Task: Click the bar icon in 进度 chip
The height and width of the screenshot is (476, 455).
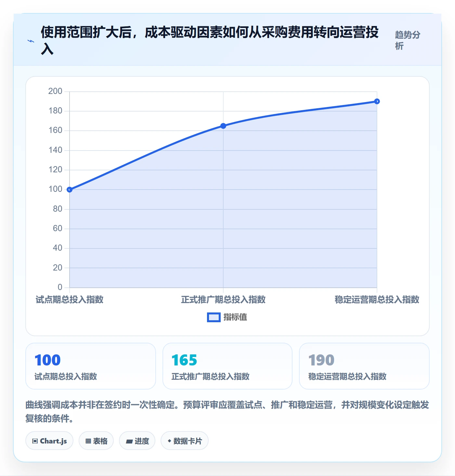Action: 129,441
